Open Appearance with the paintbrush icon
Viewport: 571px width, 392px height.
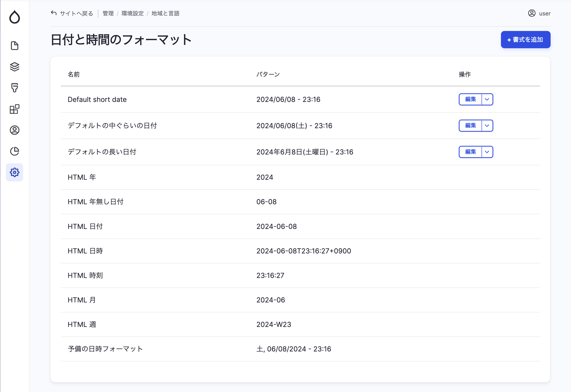[15, 88]
